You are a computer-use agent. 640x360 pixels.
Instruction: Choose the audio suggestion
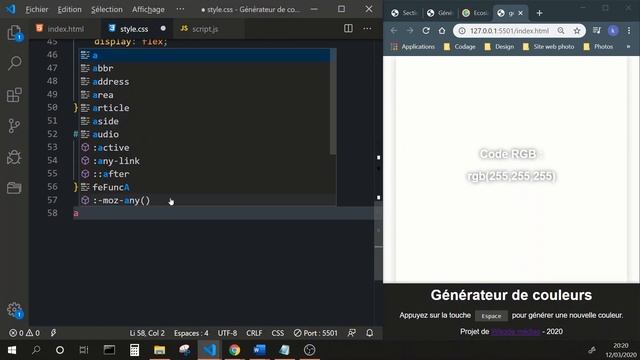pyautogui.click(x=207, y=134)
